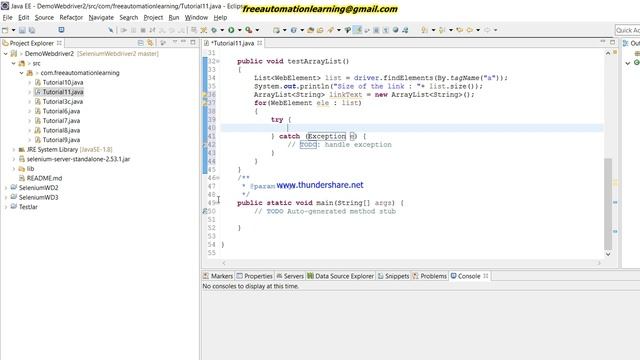Open the Project menu

tap(153, 18)
